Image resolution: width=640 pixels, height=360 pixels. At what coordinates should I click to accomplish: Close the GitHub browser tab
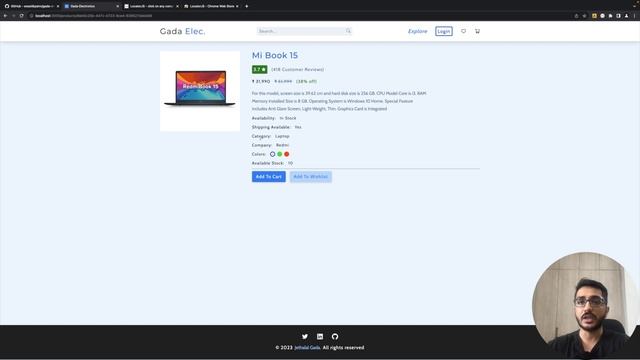pos(58,6)
